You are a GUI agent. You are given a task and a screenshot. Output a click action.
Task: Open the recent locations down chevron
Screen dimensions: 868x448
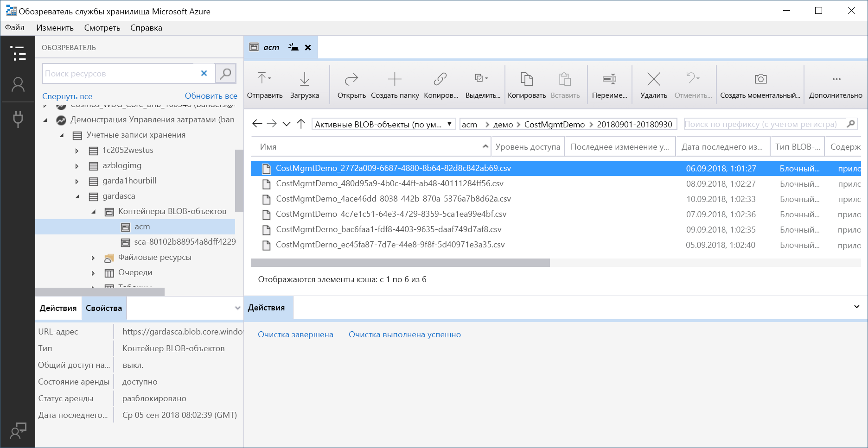click(x=287, y=124)
